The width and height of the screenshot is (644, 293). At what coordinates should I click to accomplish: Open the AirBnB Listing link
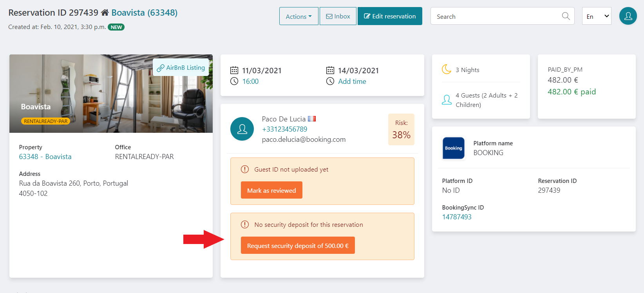(181, 67)
